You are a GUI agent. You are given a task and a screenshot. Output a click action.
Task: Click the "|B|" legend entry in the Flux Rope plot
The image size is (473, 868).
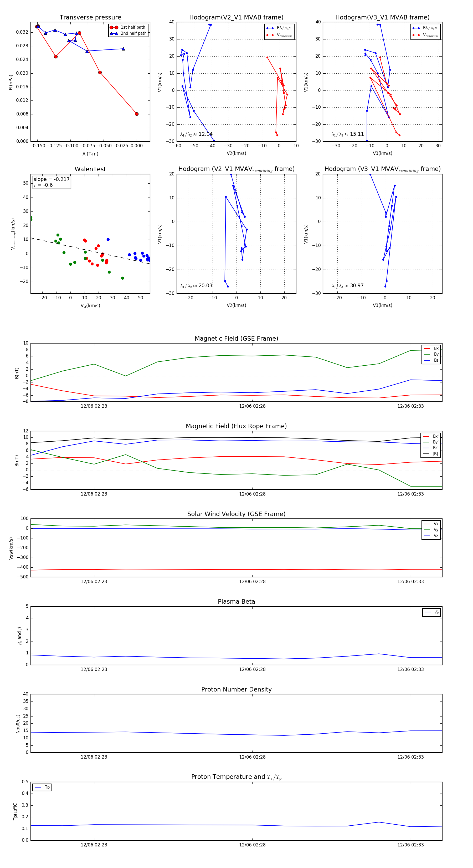431,454
